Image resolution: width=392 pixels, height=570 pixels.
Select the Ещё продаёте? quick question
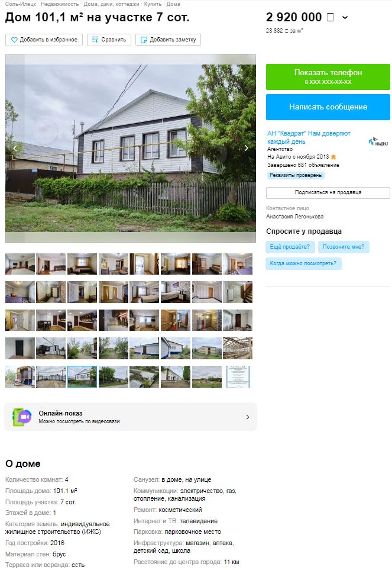[290, 247]
